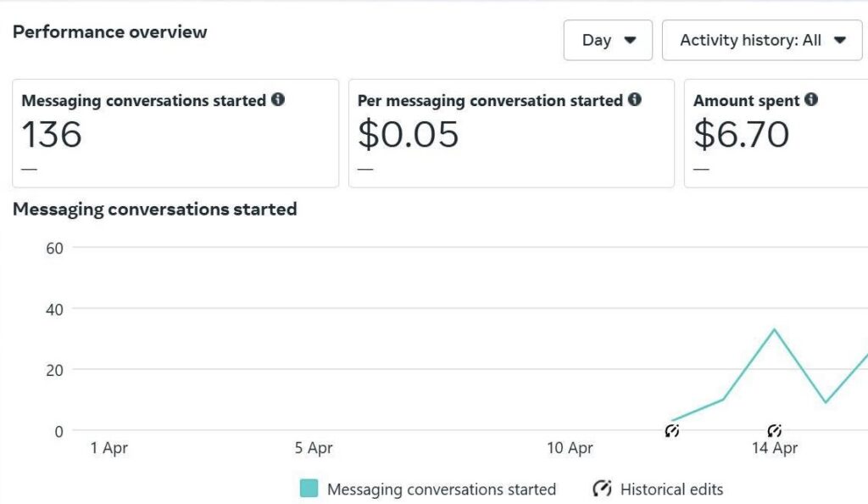Click the Performance overview heading
Viewport: 868px width, 504px height.
point(109,32)
